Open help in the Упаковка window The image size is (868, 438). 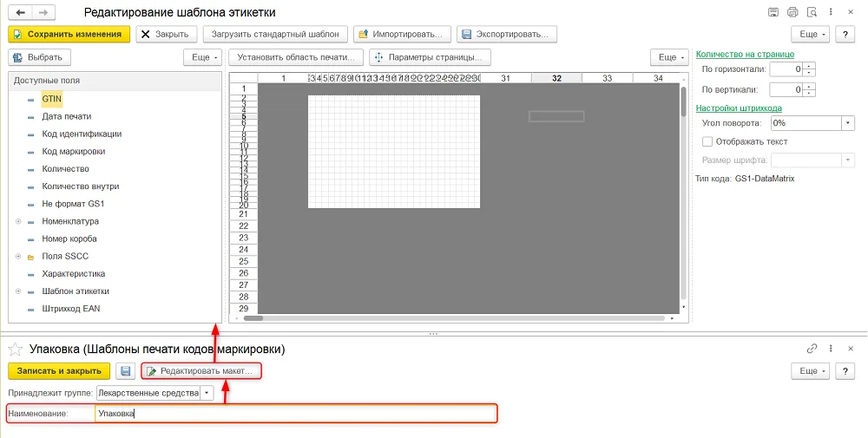pyautogui.click(x=845, y=371)
